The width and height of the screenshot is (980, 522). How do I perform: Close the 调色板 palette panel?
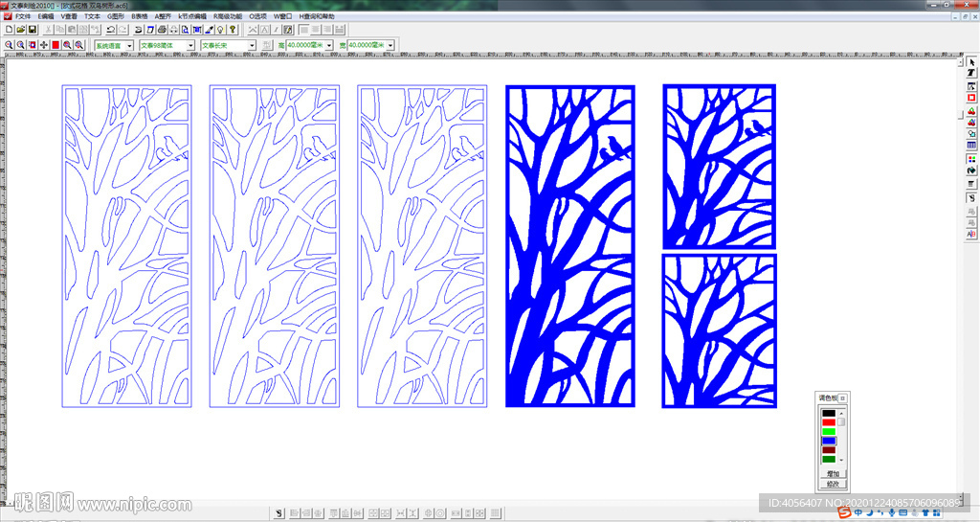click(842, 398)
